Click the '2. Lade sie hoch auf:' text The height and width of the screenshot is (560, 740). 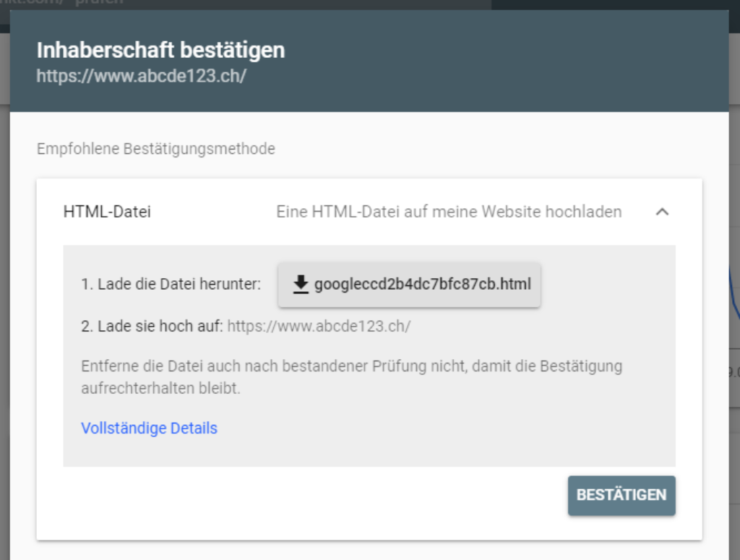click(152, 326)
